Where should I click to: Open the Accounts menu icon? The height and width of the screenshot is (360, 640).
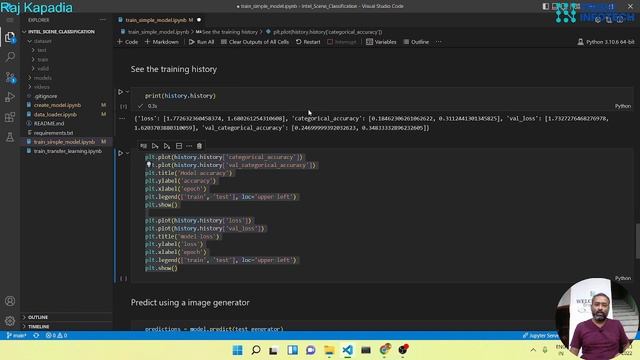coord(10,301)
